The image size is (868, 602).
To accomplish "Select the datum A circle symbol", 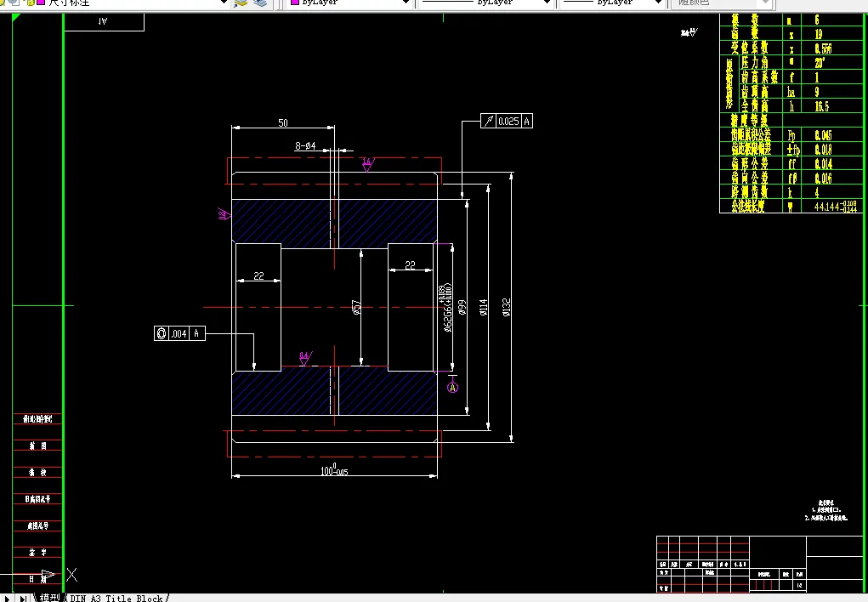I will click(x=453, y=388).
